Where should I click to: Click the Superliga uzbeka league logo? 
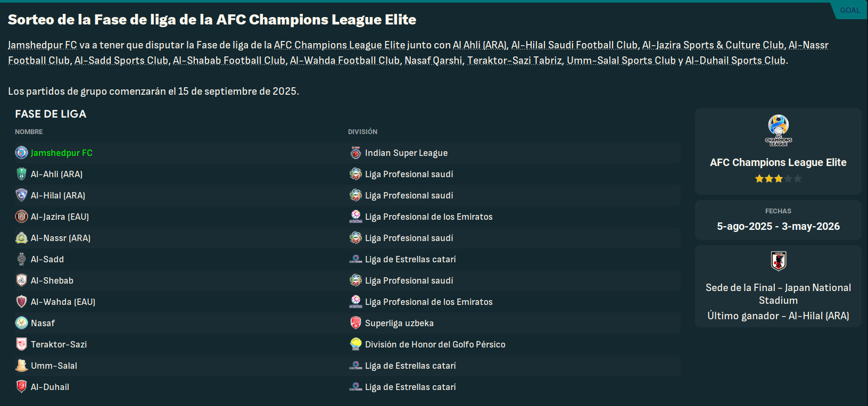(356, 323)
